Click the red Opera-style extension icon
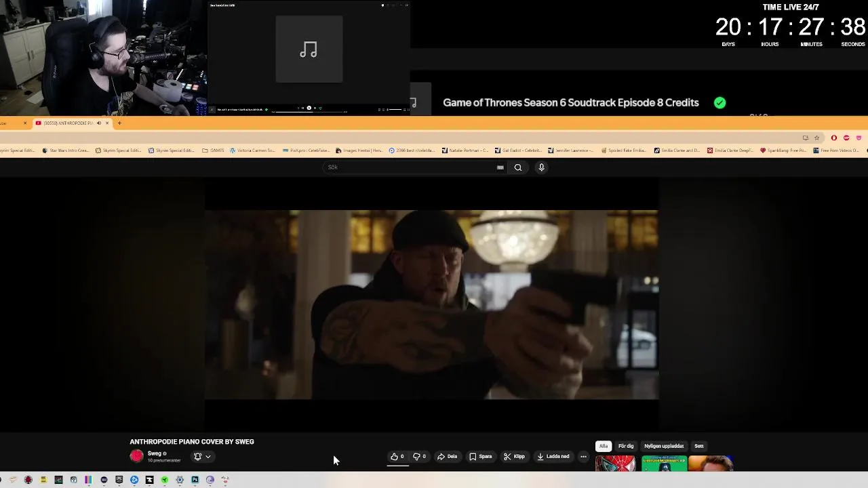This screenshot has width=868, height=488. (834, 138)
